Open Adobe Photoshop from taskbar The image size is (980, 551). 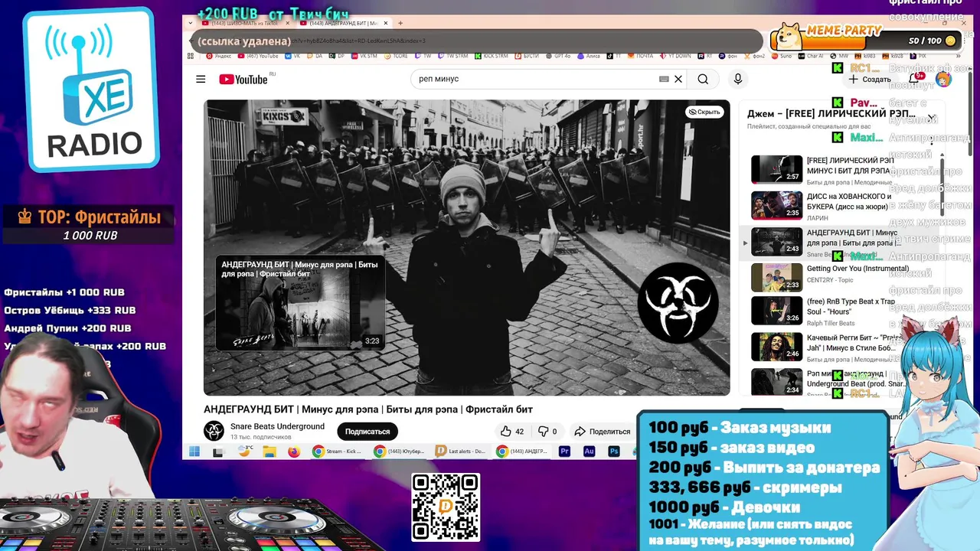pos(614,452)
